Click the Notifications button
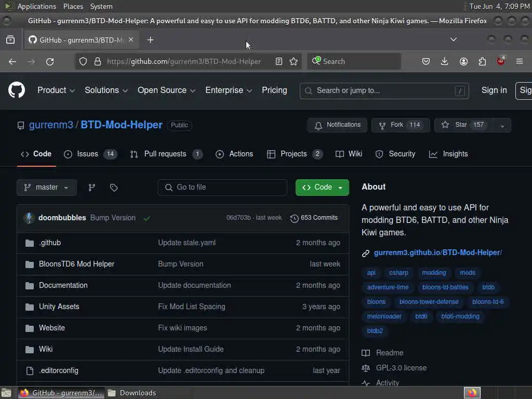The width and height of the screenshot is (532, 399). tap(337, 125)
